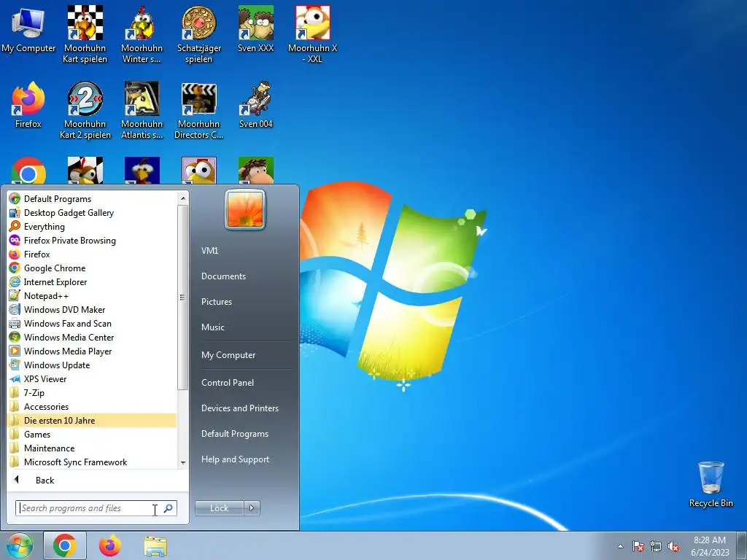This screenshot has width=747, height=560.
Task: Launch Everything from Start menu
Action: coord(91,226)
